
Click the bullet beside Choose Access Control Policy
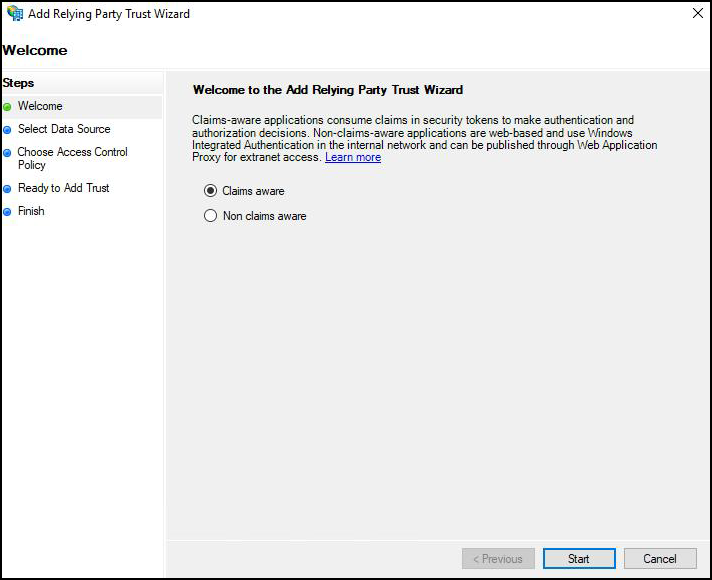(7, 153)
